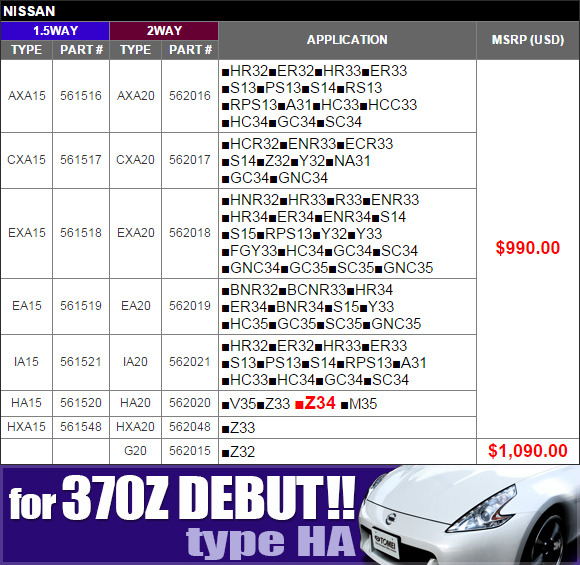Click the NISSAN title bar
580x565 pixels.
click(290, 11)
